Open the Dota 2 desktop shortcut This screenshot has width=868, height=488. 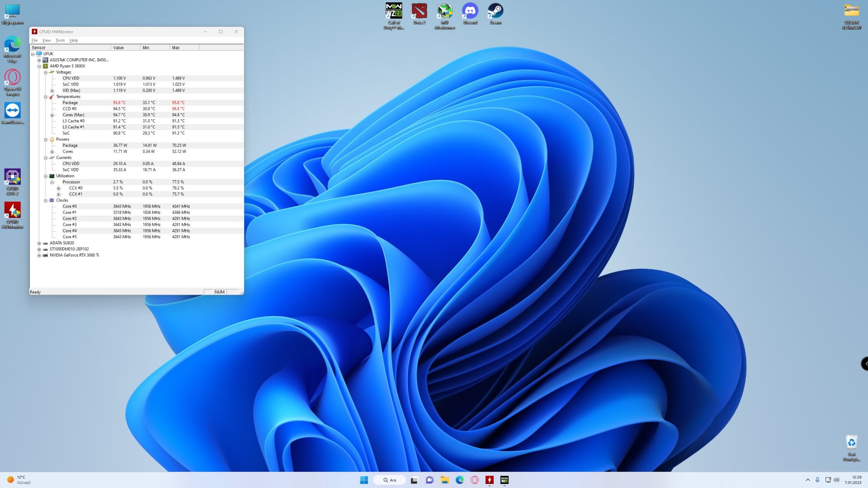[419, 13]
